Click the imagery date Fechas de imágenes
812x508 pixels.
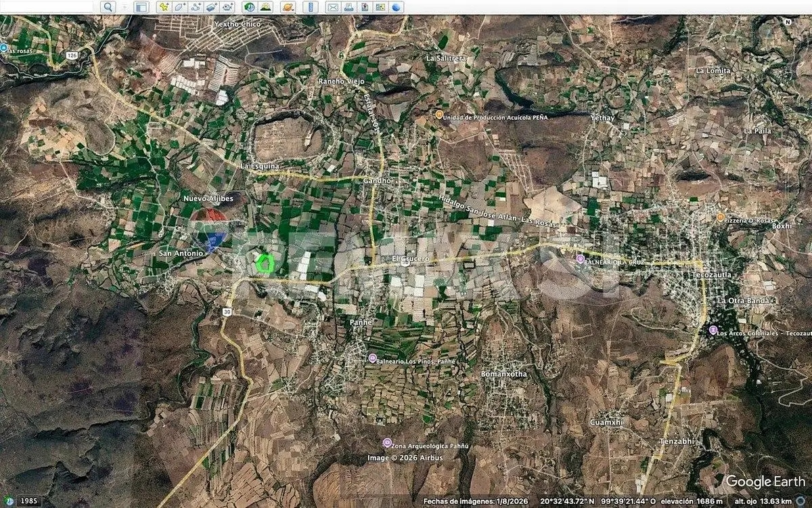click(x=475, y=501)
